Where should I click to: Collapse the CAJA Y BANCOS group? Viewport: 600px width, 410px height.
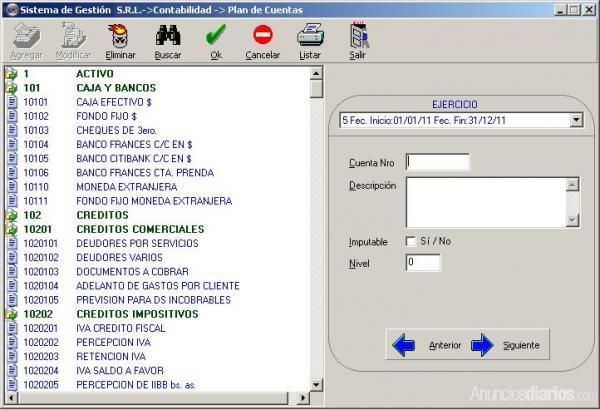11,88
